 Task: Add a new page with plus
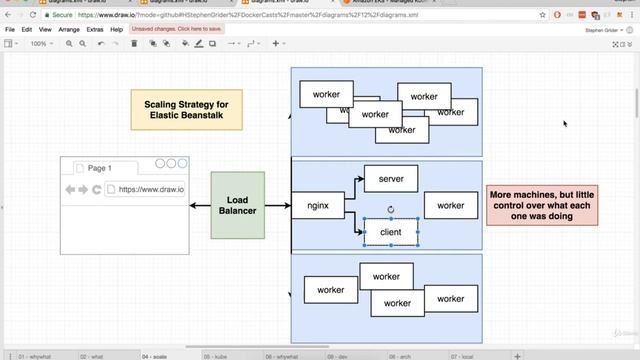[517, 356]
